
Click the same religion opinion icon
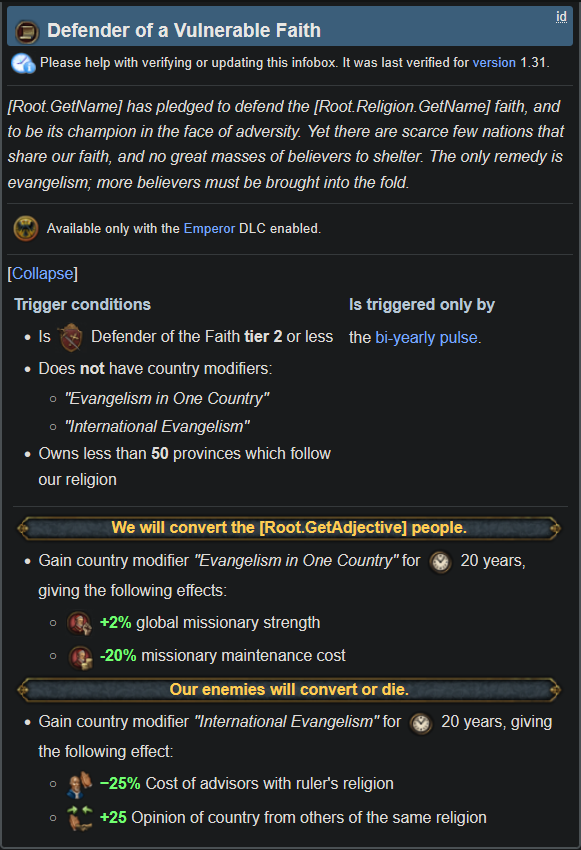click(x=80, y=818)
